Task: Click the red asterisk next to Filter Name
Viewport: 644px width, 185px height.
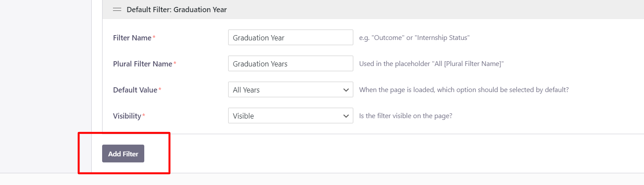Action: tap(154, 38)
